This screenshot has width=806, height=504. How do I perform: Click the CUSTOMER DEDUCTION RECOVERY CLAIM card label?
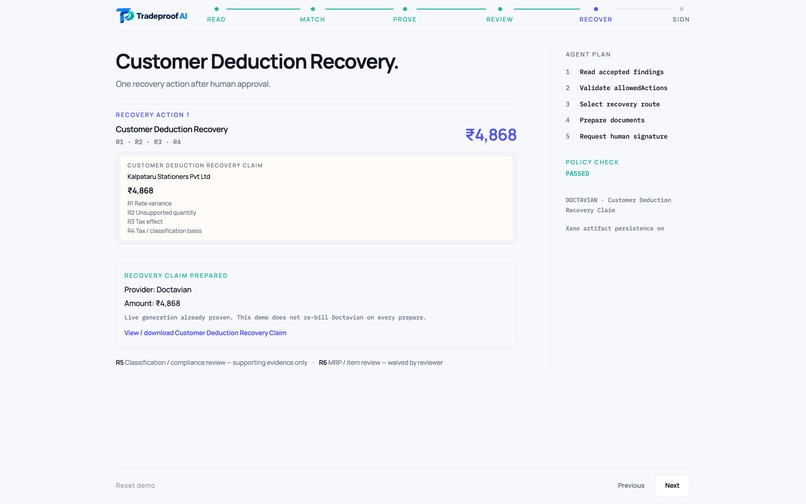[195, 166]
